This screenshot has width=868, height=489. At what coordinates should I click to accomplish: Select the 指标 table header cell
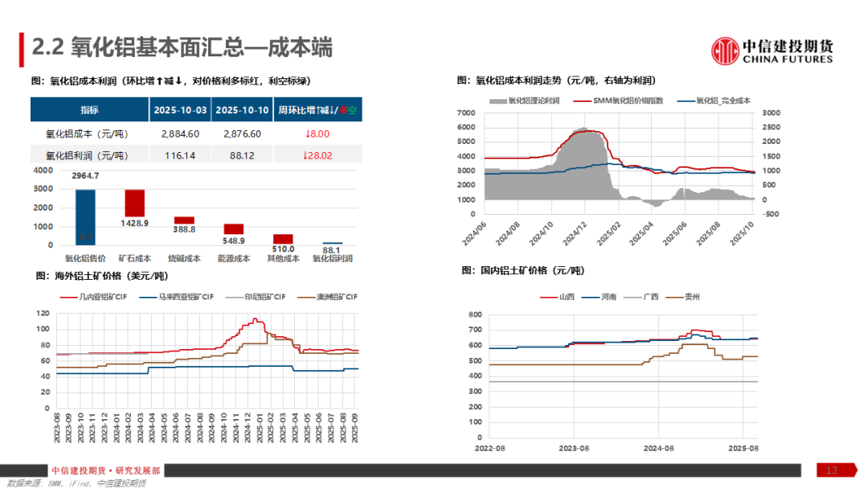click(90, 109)
